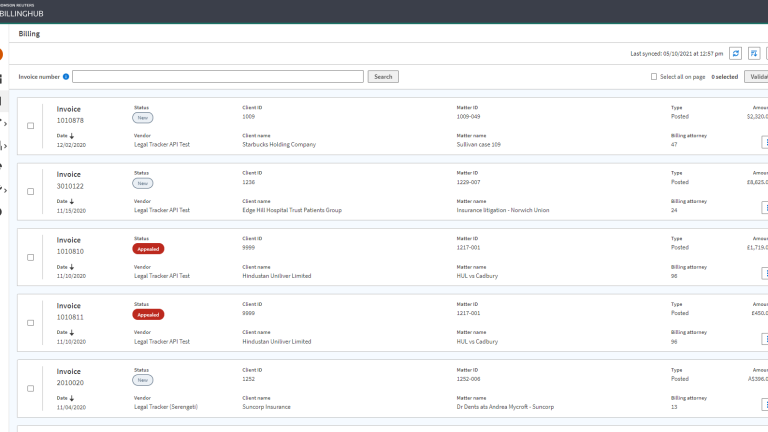
Task: Click the Appealed status badge on invoice 1010811
Action: point(148,314)
